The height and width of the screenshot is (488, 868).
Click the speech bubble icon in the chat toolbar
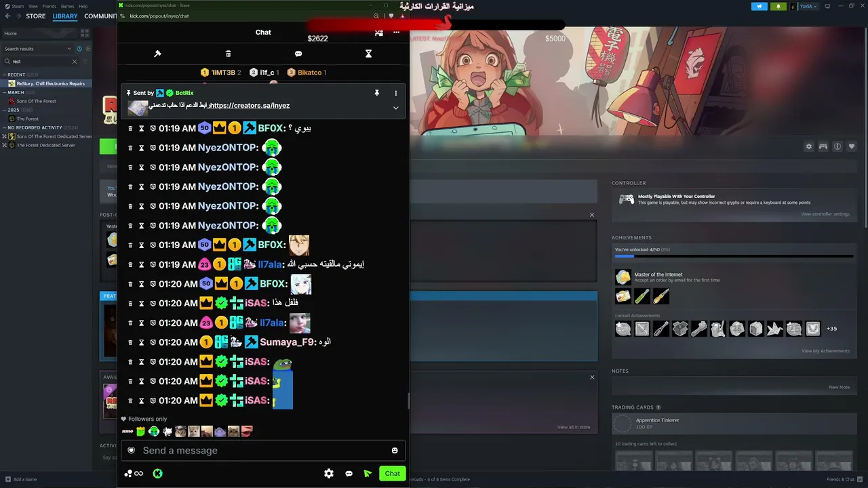click(x=298, y=54)
